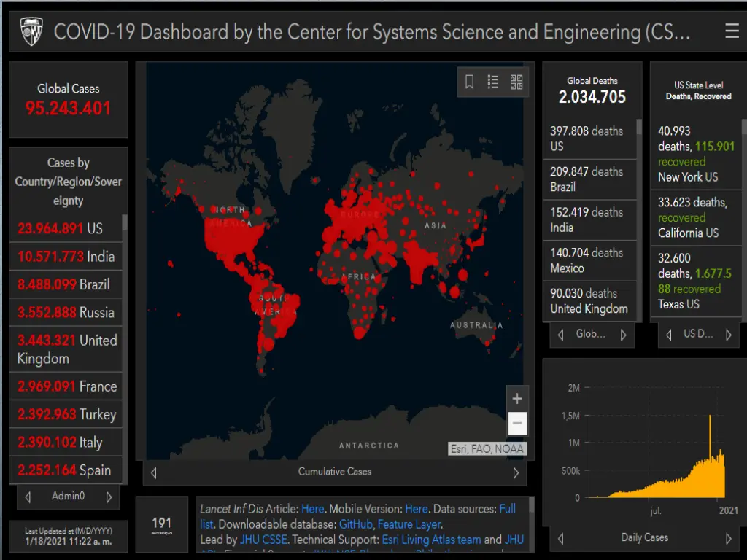Click the Global Cases total 95.243.401
Screen dimensions: 747x560
click(x=68, y=108)
